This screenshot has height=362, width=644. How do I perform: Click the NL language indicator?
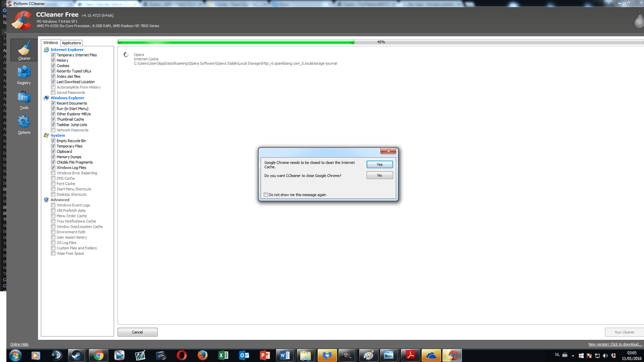click(557, 355)
